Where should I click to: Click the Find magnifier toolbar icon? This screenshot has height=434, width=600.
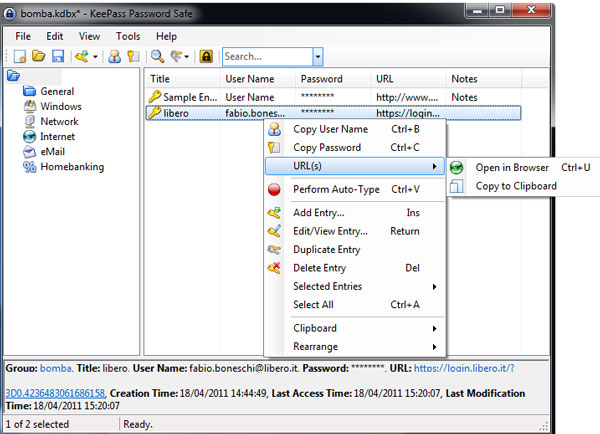[157, 57]
